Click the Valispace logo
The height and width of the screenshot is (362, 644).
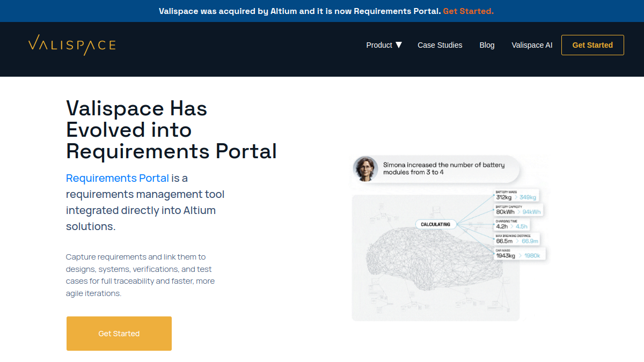(x=72, y=45)
